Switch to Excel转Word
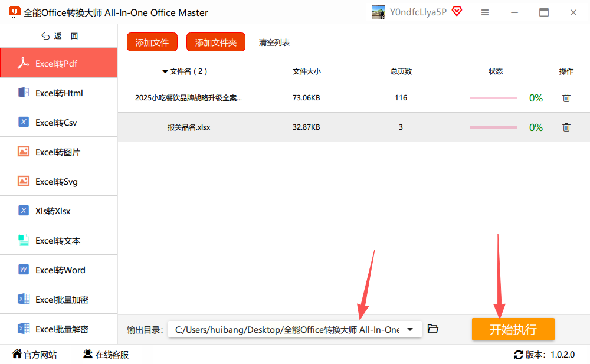This screenshot has height=364, width=590. (x=59, y=270)
